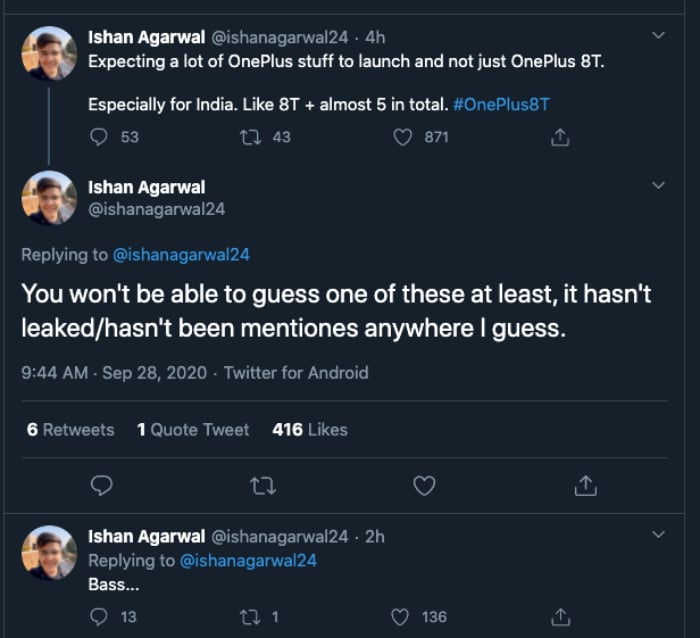Open the #OnePlus8T hashtag link
Viewport: 700px width, 638px height.
[501, 104]
